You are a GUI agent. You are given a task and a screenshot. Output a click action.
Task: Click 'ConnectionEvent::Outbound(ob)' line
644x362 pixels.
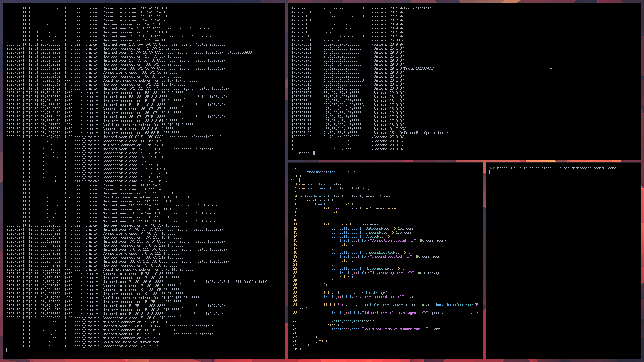(x=374, y=228)
